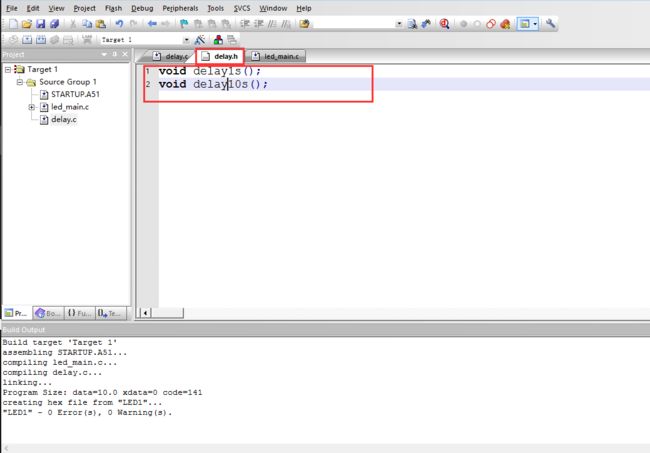Screen dimensions: 650x453
Task: Click the Indent selection icon
Action: pos(245,24)
